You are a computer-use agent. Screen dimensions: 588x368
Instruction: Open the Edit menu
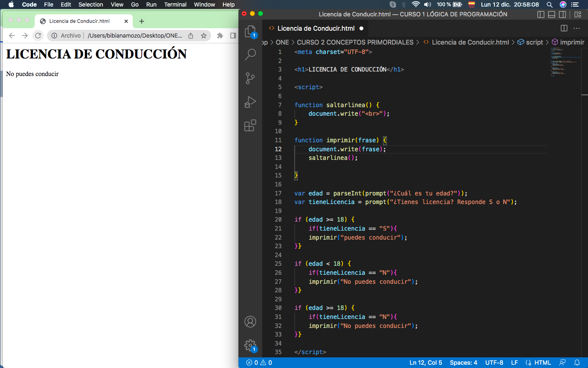tap(66, 4)
